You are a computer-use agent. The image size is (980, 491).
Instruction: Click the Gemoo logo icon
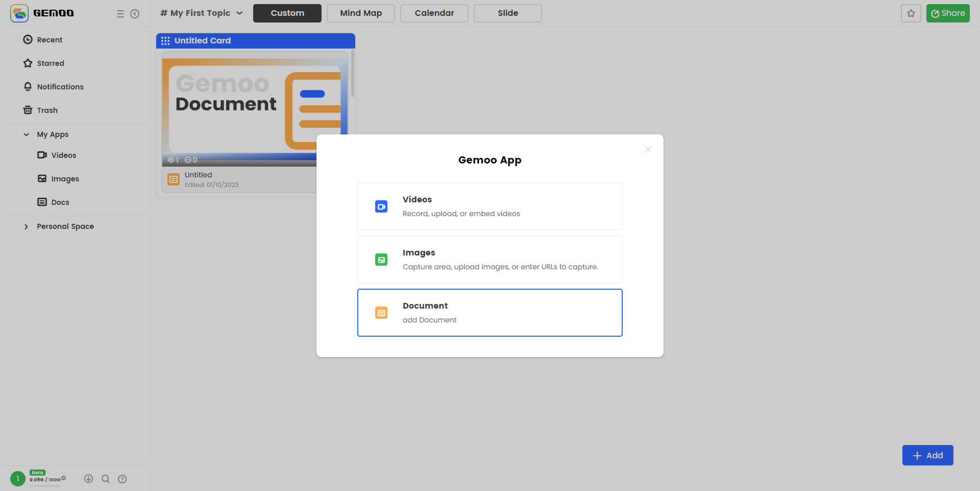19,13
